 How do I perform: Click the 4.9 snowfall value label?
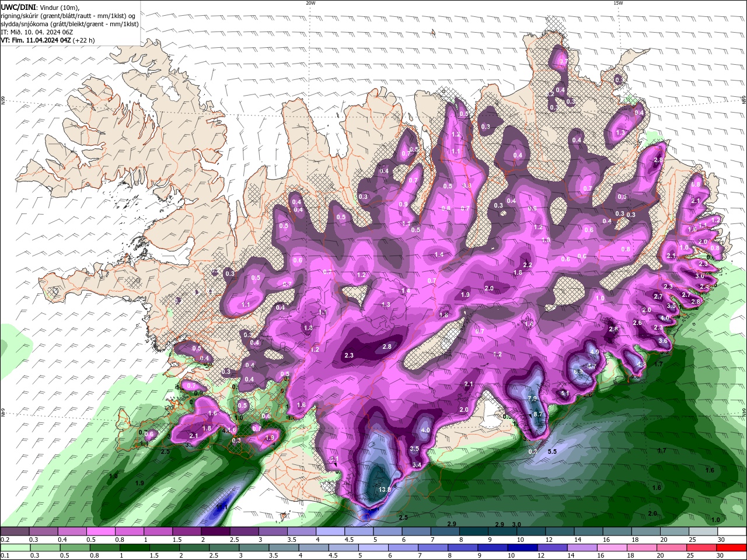tap(595, 352)
